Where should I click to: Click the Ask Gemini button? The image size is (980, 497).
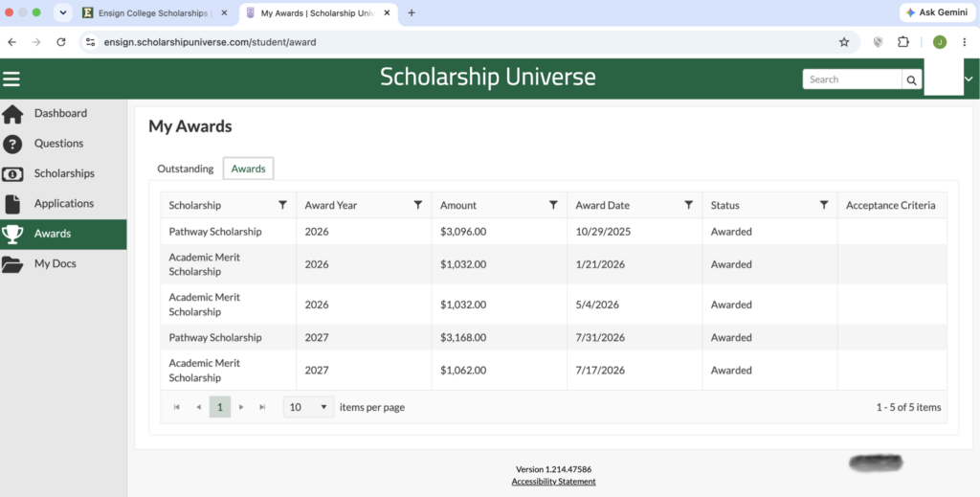click(x=937, y=12)
